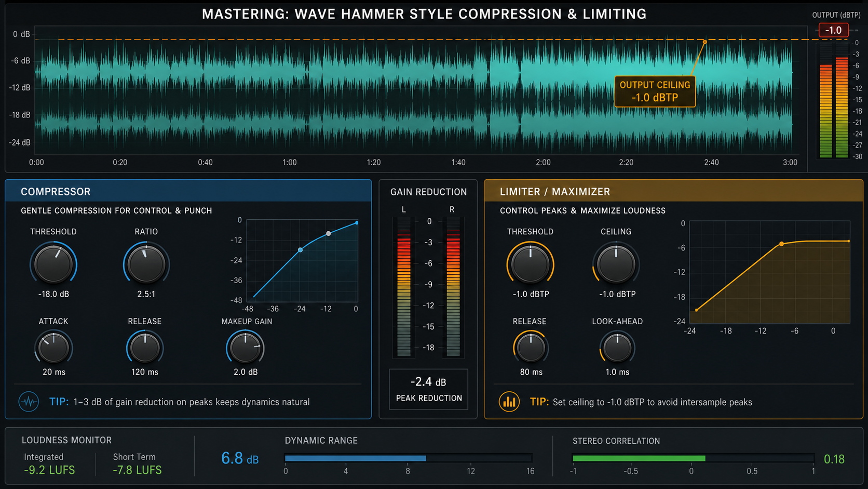Click the -2.4 dB Peak Reduction readout
This screenshot has width=868, height=489.
click(429, 389)
